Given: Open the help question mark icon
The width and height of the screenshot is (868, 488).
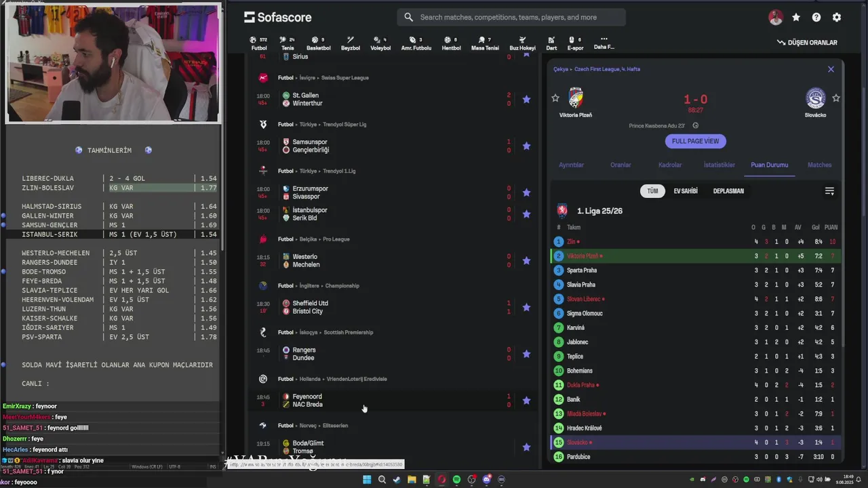Looking at the screenshot, I should (816, 18).
